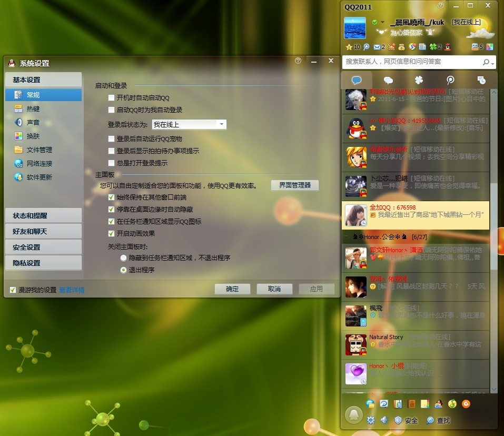Click the colorful skin change icon in QQ2011
Screen dimensions: 504x436
pos(490,47)
